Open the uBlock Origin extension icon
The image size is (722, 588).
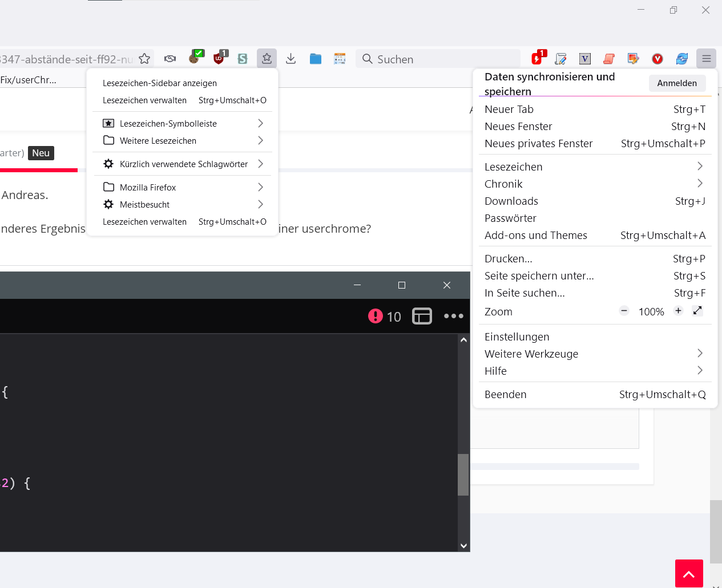point(220,58)
